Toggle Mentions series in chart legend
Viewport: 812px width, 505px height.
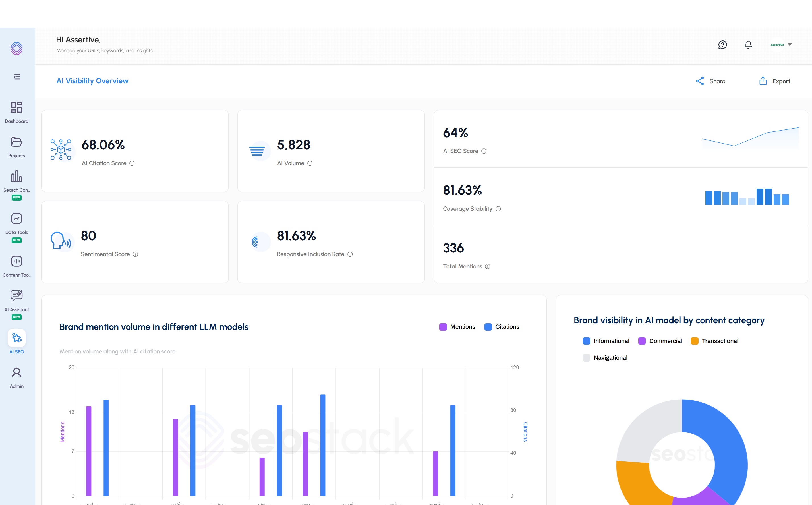pyautogui.click(x=457, y=327)
